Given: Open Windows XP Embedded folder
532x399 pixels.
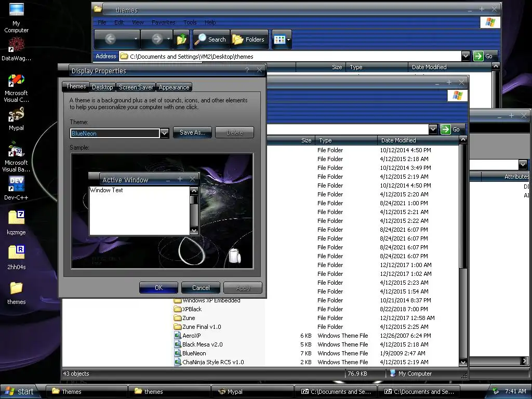Looking at the screenshot, I should [x=207, y=301].
